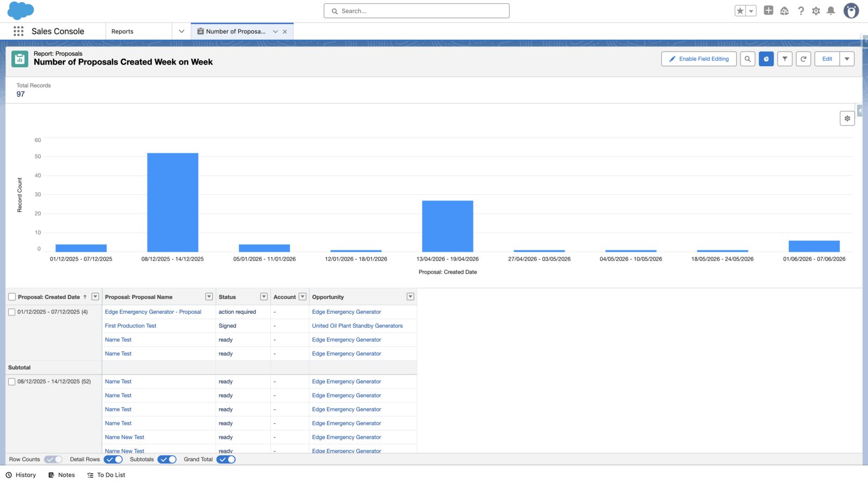
Task: Expand the Favorites list dropdown arrow
Action: pyautogui.click(x=751, y=11)
